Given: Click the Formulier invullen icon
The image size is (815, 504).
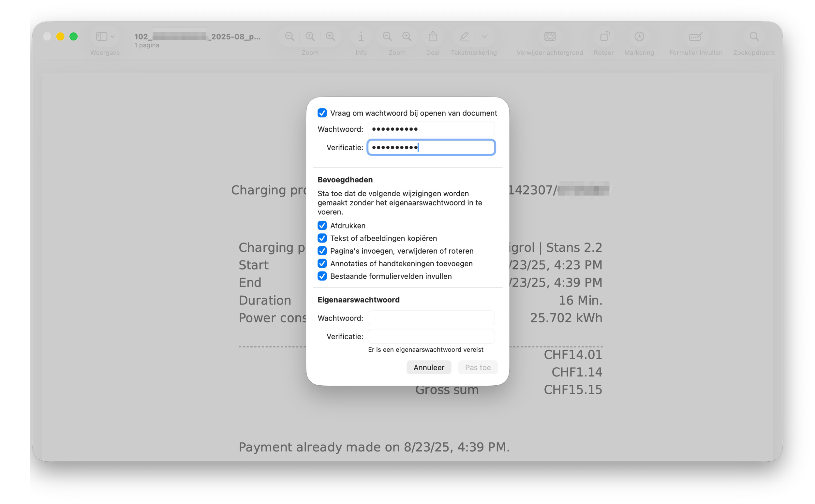Looking at the screenshot, I should 695,36.
